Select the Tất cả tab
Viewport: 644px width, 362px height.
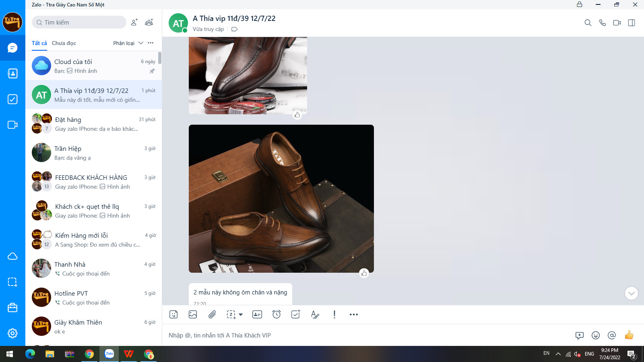tap(39, 43)
